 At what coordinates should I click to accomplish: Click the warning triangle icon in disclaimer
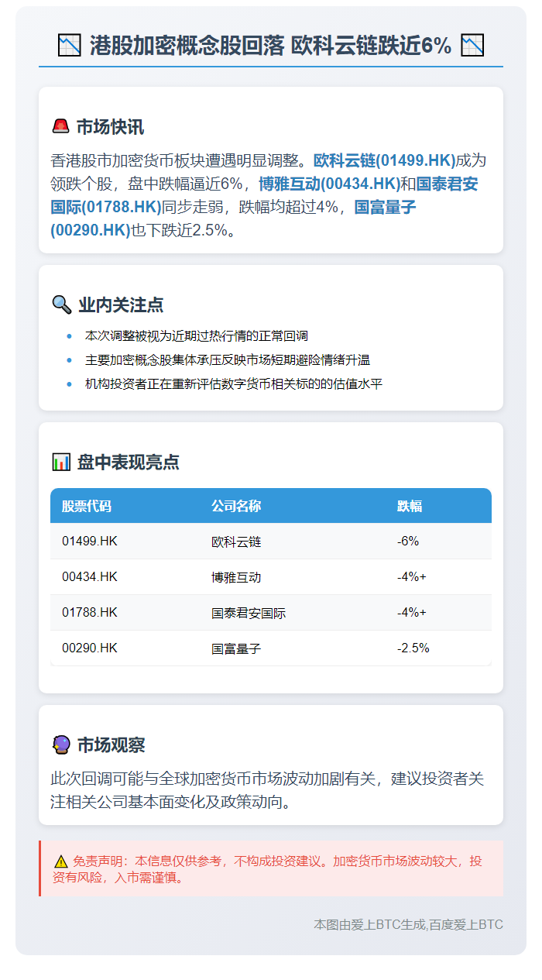(x=60, y=861)
